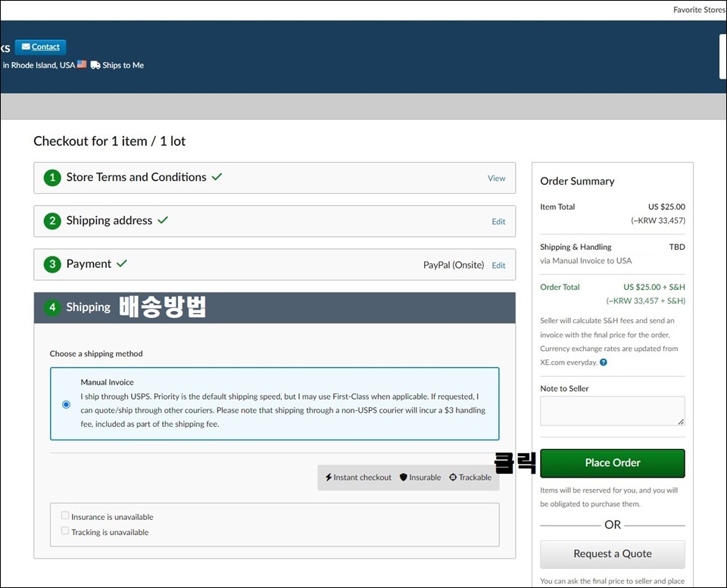This screenshot has width=727, height=588.
Task: Click checkmark beside Payment
Action: [x=121, y=263]
